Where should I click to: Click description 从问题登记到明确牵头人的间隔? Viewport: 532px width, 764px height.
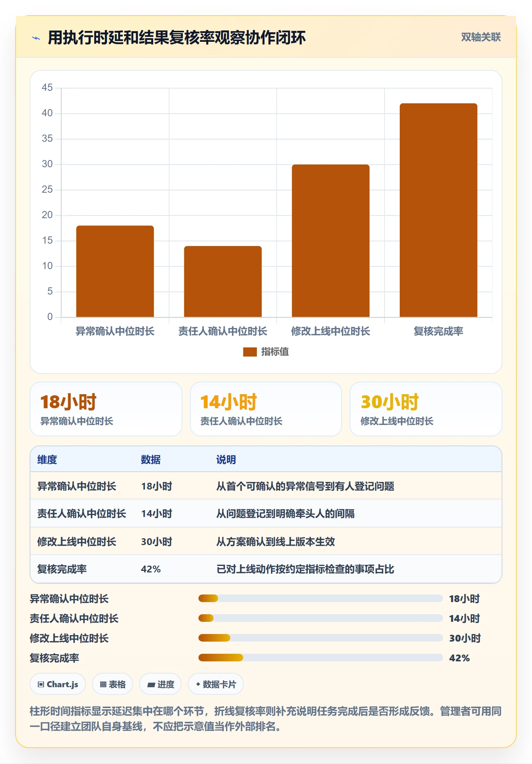(x=285, y=514)
